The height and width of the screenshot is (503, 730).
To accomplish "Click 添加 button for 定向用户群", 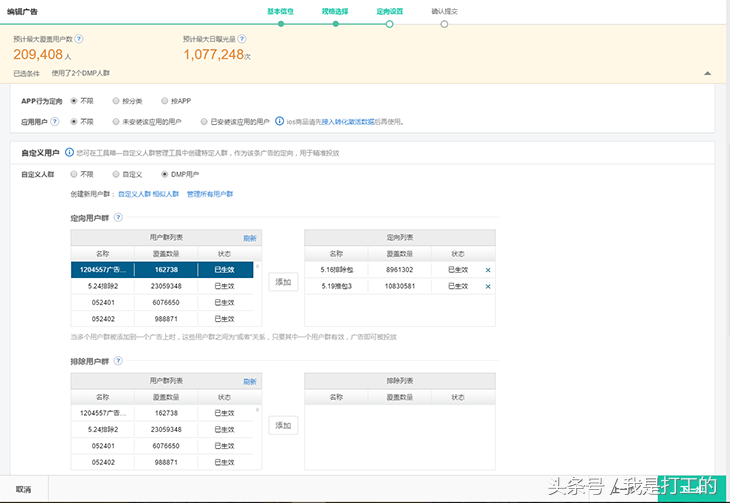I will pos(283,282).
